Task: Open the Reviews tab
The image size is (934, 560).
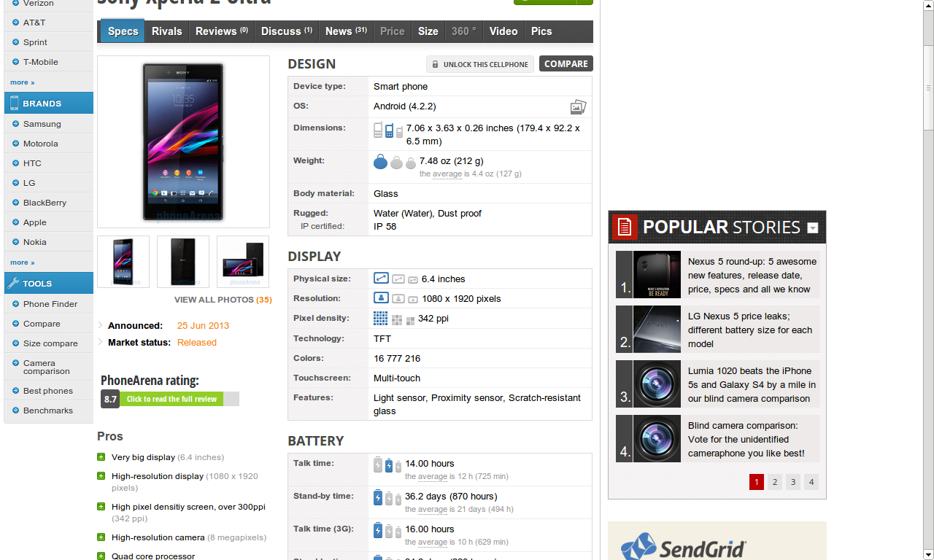Action: click(222, 31)
